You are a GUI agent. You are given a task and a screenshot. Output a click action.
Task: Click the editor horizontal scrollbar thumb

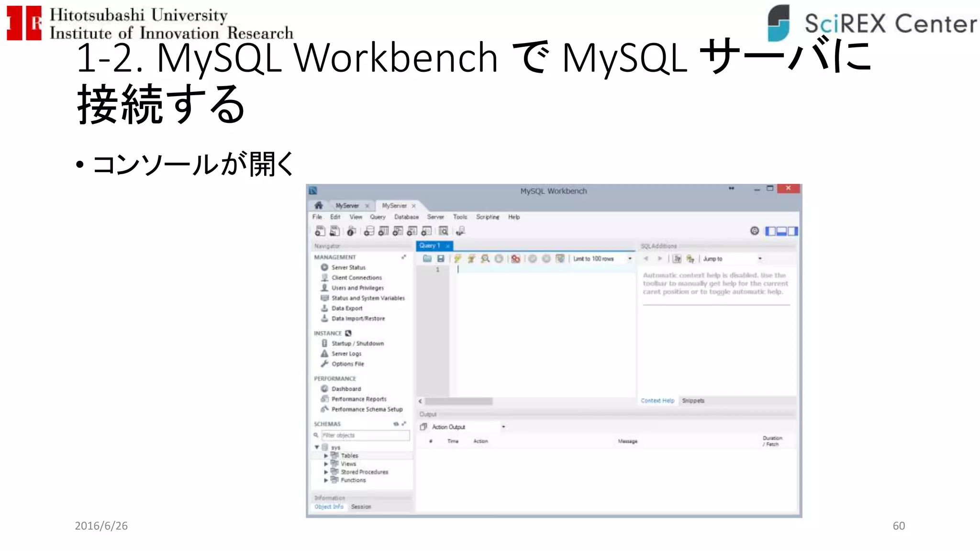click(459, 401)
